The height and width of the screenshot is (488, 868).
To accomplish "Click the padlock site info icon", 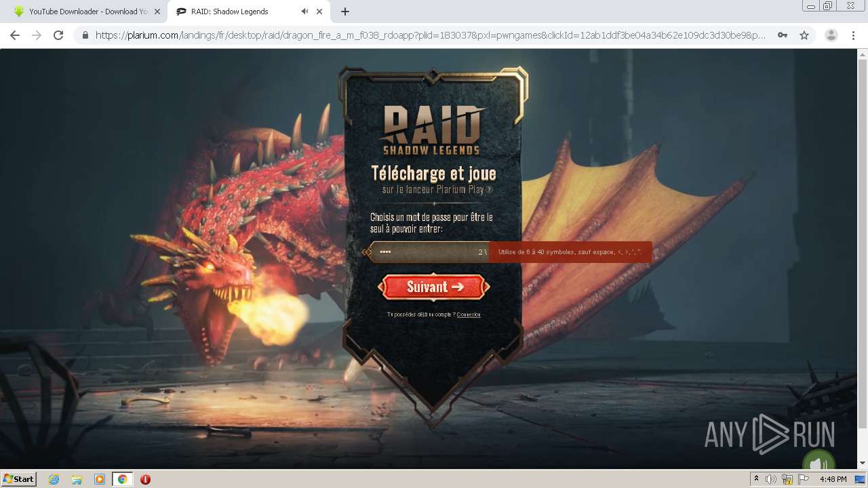I will [85, 35].
